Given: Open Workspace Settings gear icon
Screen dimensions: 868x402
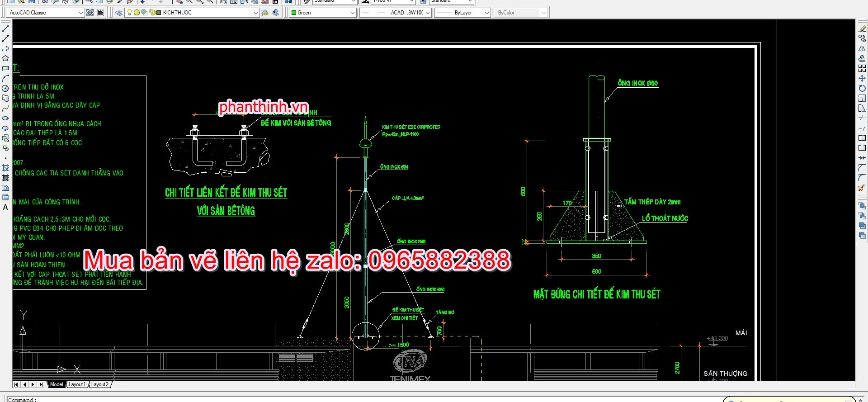Looking at the screenshot, I should 90,13.
